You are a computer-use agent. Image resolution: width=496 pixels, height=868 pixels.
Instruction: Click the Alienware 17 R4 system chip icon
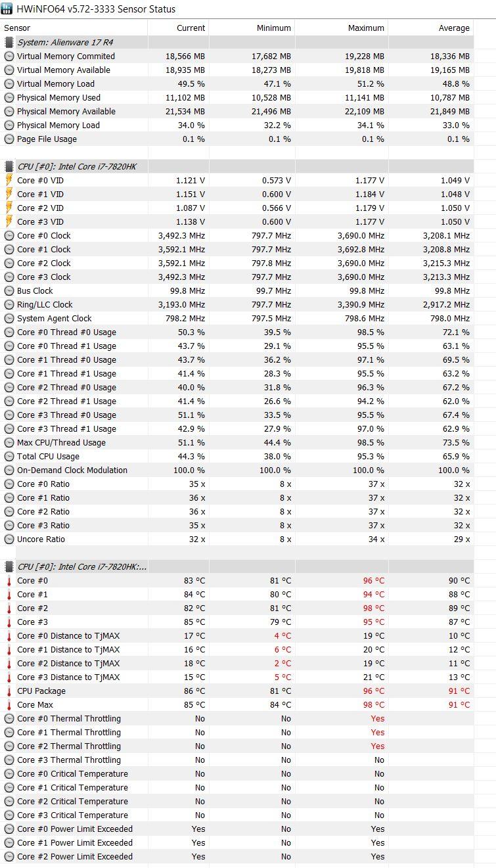click(x=9, y=42)
